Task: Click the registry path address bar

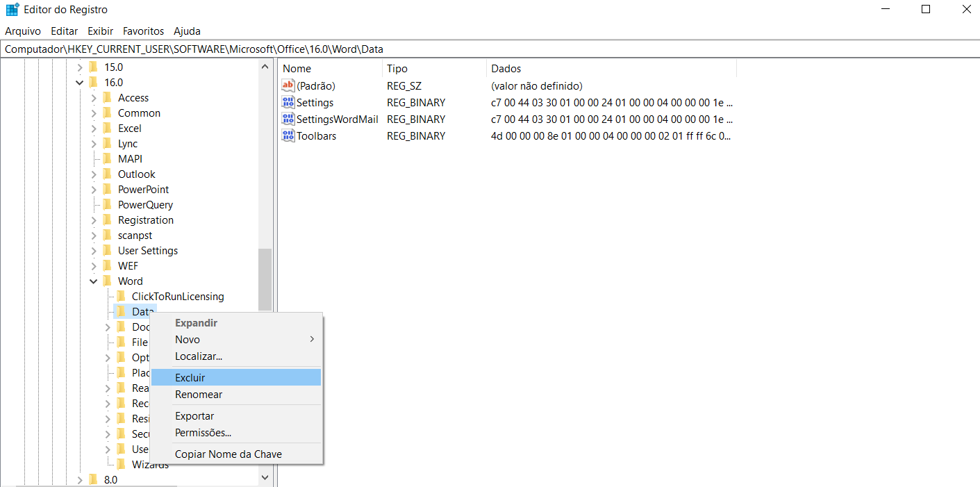Action: point(490,49)
